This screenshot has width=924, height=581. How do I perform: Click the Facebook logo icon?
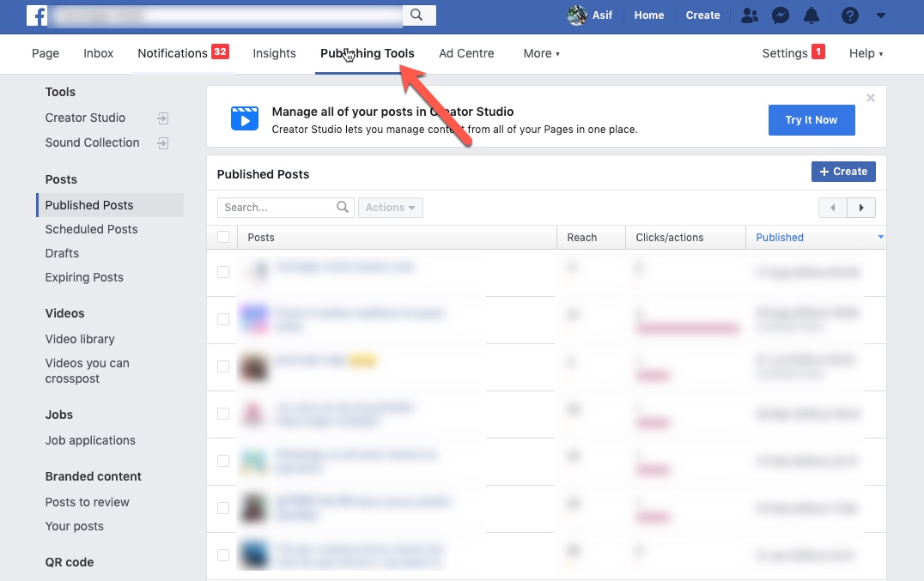[37, 15]
